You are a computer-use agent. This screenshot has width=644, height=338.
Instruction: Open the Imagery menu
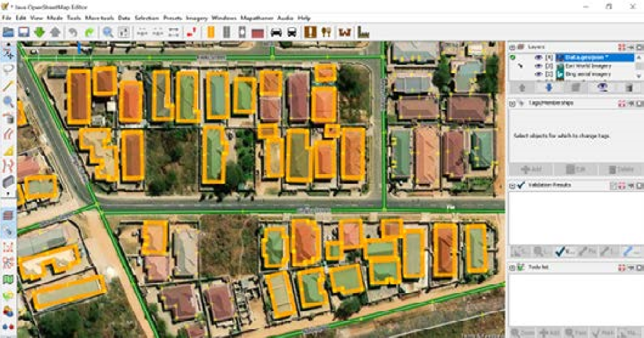point(196,18)
